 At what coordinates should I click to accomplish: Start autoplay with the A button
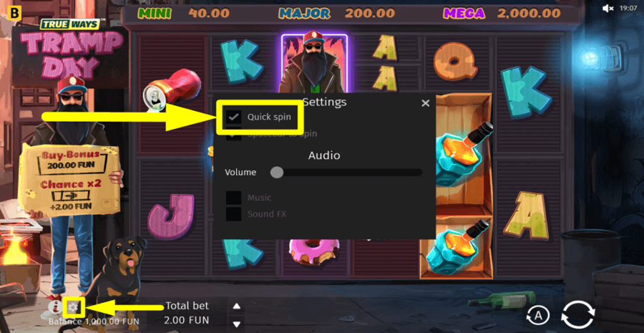[x=537, y=316]
